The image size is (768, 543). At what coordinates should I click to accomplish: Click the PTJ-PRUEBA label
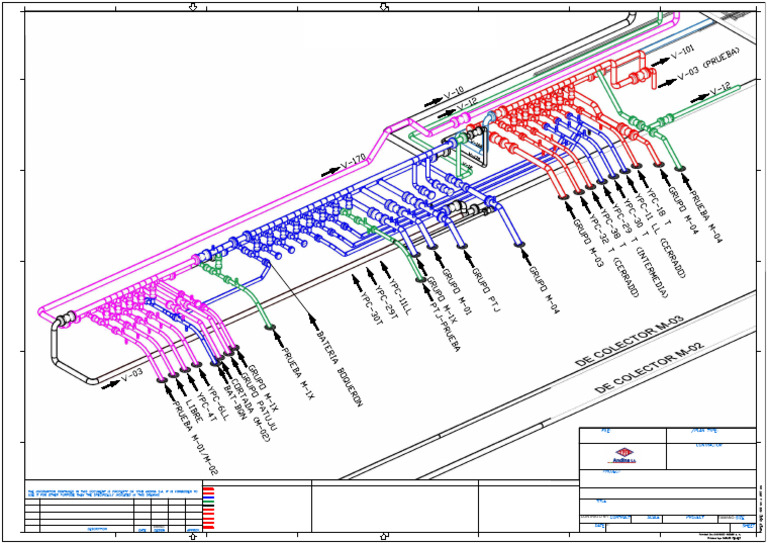click(x=445, y=326)
